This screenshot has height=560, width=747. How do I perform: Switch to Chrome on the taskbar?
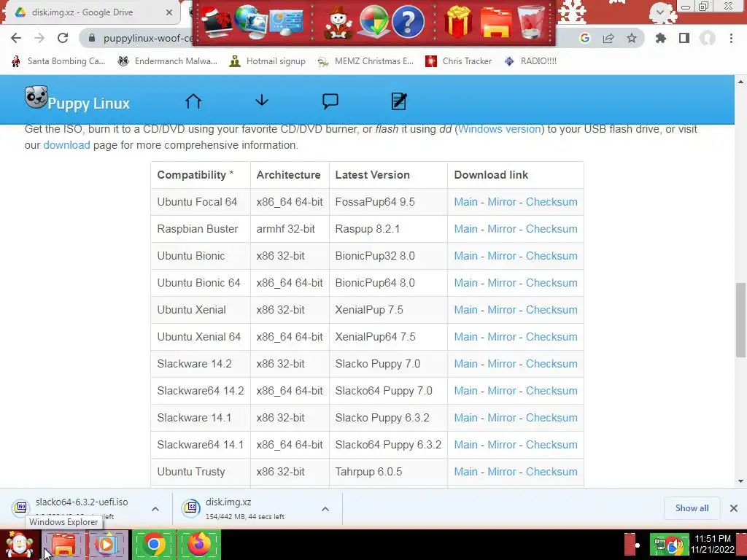[153, 545]
